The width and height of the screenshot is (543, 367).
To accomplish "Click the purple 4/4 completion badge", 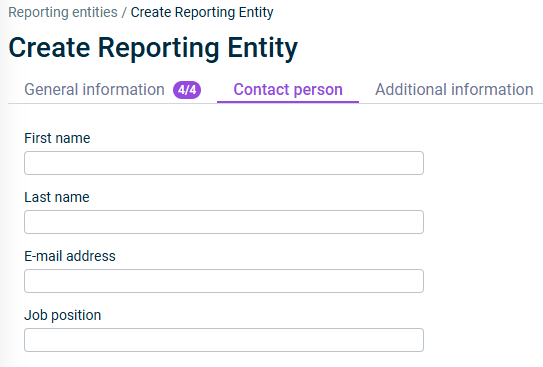I will tap(187, 90).
